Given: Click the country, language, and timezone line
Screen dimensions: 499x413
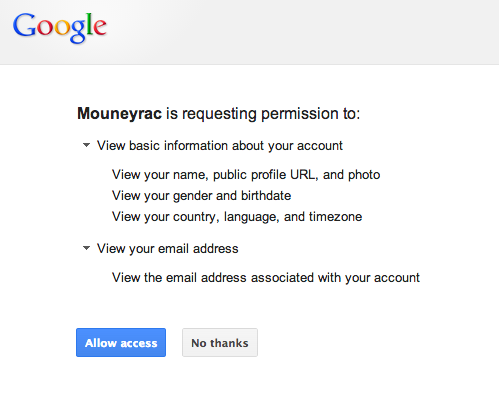Looking at the screenshot, I should (237, 217).
